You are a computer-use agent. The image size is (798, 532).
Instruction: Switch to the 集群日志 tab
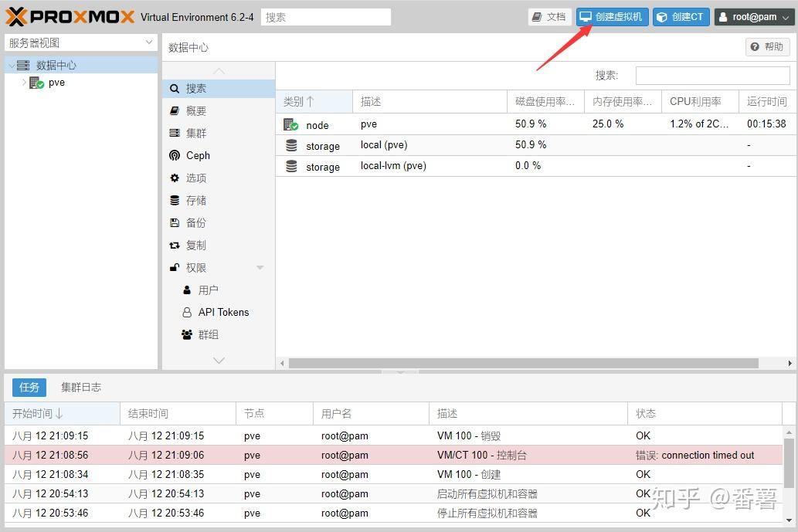click(81, 388)
